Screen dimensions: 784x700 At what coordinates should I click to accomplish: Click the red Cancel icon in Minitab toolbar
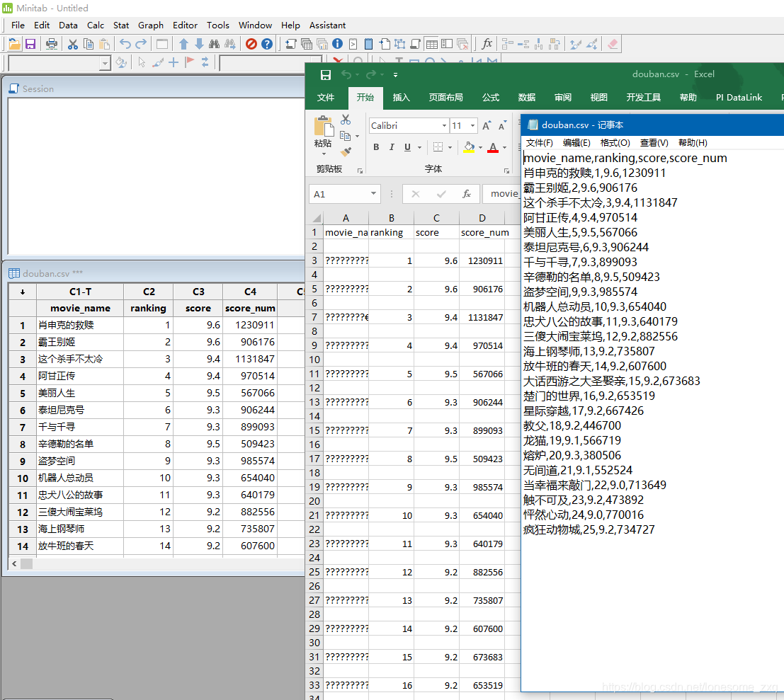point(251,44)
